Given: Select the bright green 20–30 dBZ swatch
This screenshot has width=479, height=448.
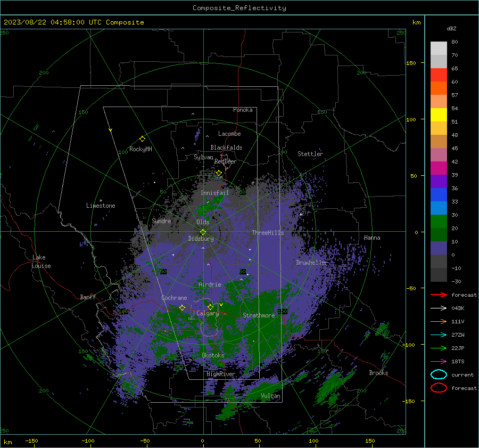Looking at the screenshot, I should coord(439,222).
